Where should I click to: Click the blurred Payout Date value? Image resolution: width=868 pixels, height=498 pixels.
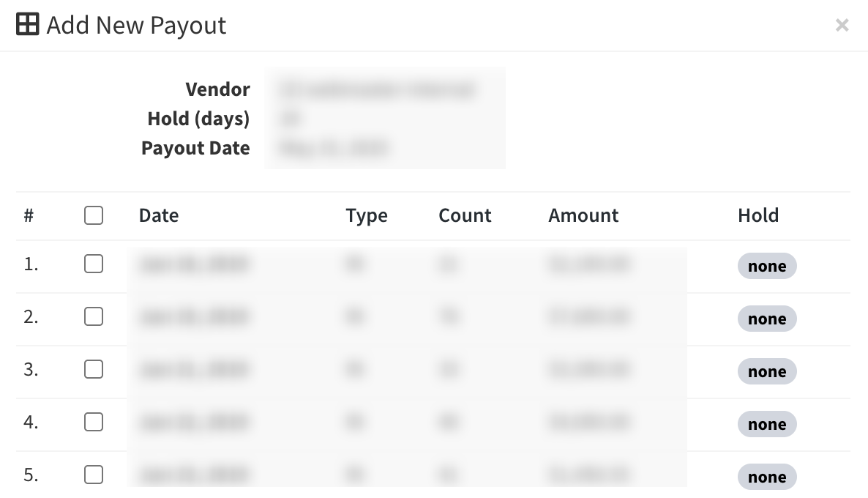(x=334, y=148)
